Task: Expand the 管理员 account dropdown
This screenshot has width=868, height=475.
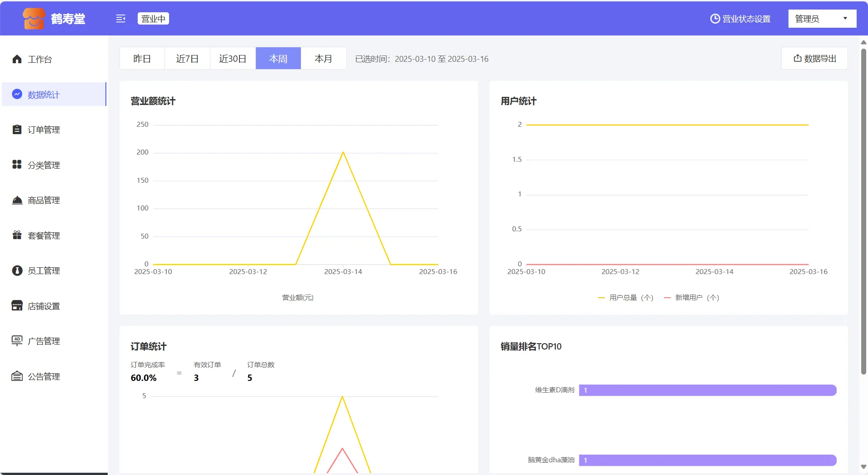Action: click(822, 19)
